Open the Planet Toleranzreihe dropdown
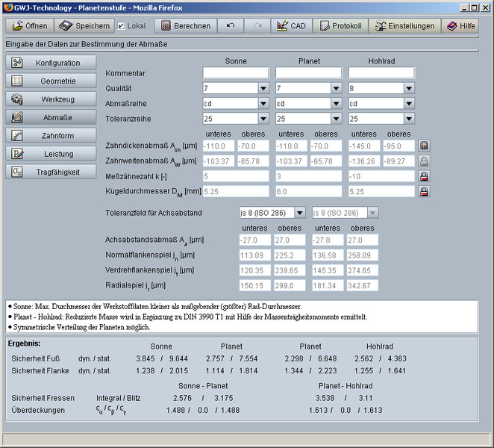The image size is (494, 448). coord(336,118)
